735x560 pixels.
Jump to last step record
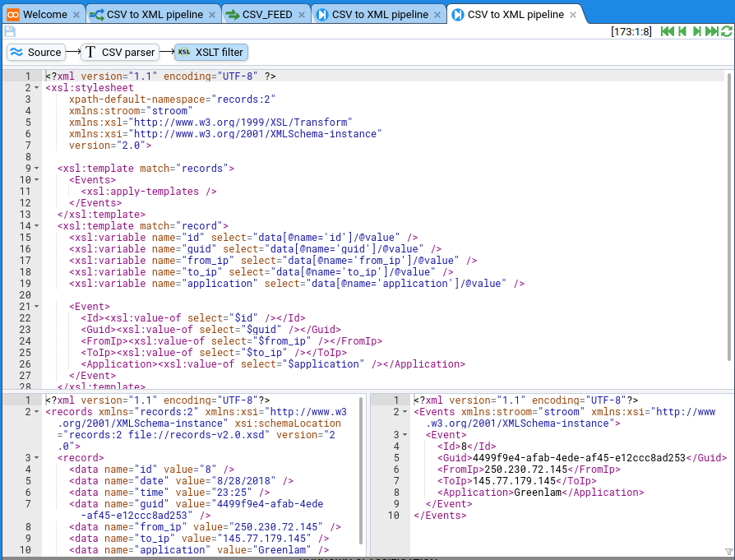point(711,31)
